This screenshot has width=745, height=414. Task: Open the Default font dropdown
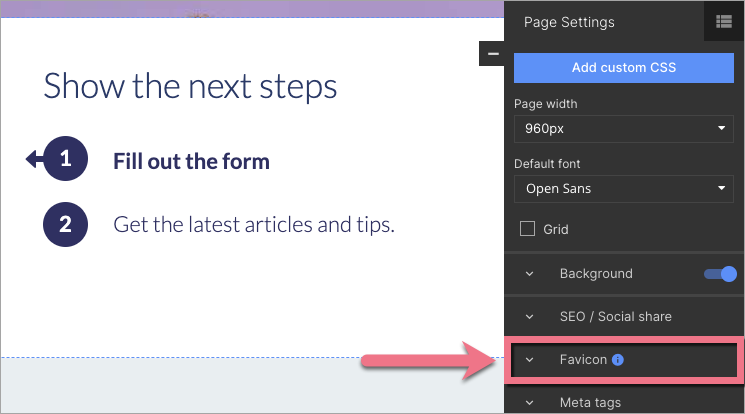click(x=624, y=188)
